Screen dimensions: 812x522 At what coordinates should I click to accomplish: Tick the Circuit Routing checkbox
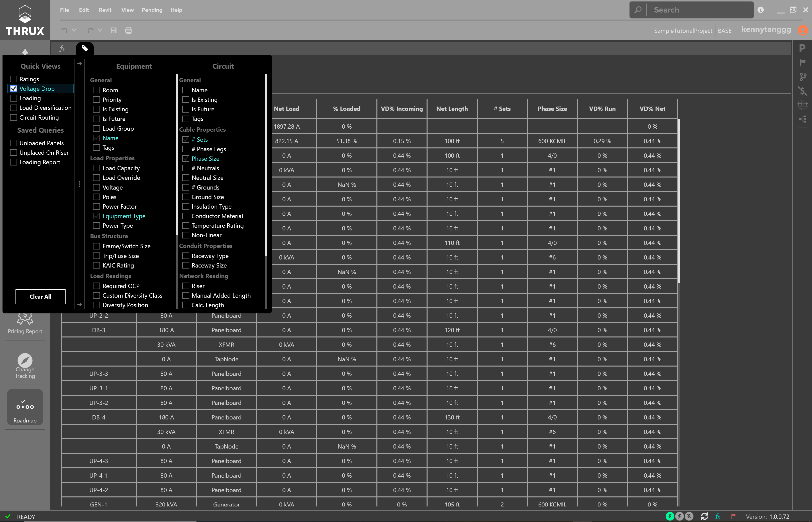pos(14,117)
